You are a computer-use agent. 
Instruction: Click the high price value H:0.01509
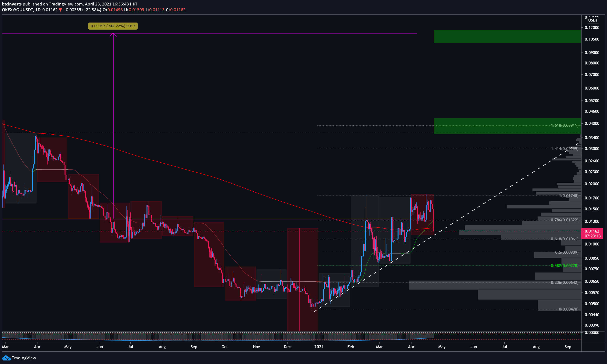(x=134, y=10)
